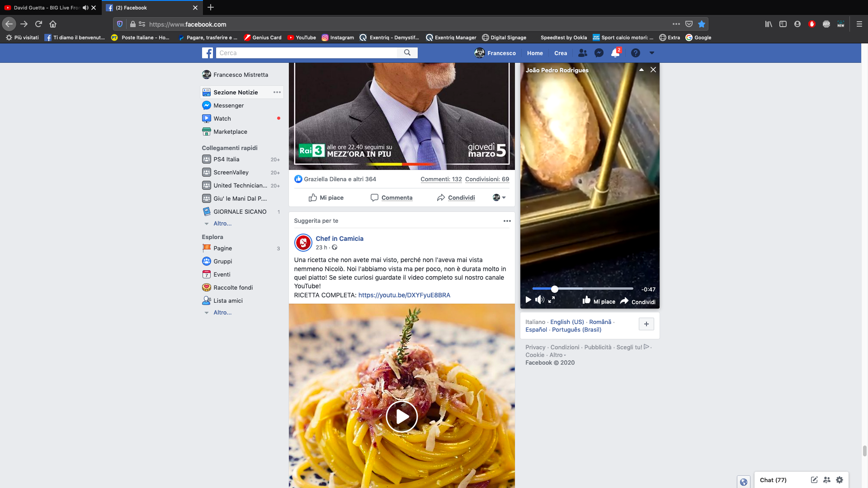Screen dimensions: 868x488
Task: Compose new message icon in Chat bar
Action: point(814,480)
